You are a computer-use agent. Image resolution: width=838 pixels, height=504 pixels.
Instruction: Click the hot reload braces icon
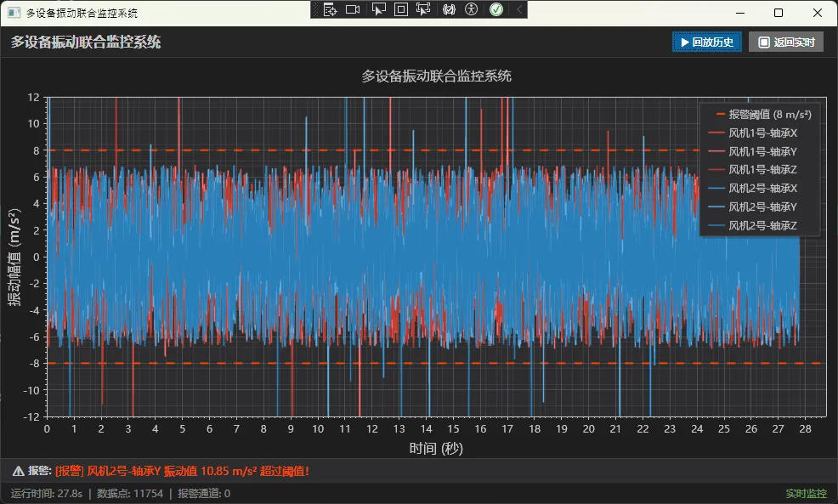point(450,9)
